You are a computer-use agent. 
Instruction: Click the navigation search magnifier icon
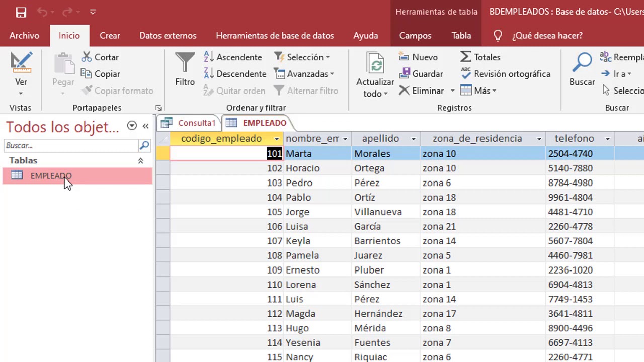click(x=144, y=145)
